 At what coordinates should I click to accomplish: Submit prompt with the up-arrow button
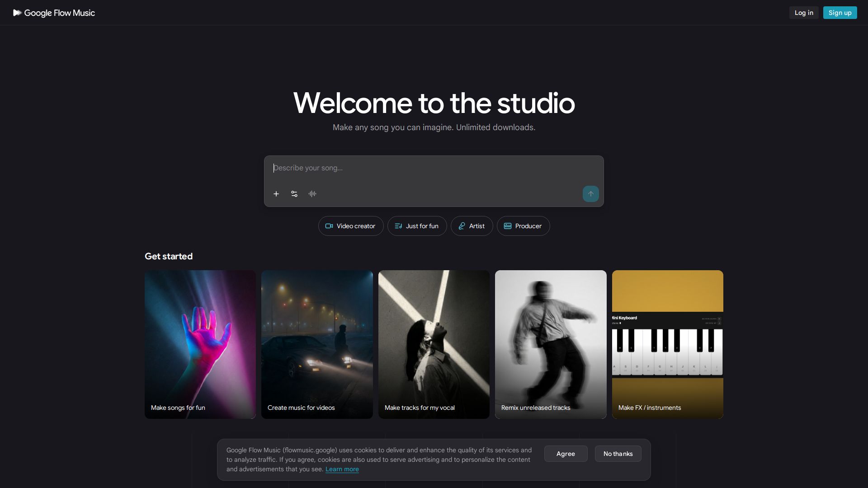point(590,194)
